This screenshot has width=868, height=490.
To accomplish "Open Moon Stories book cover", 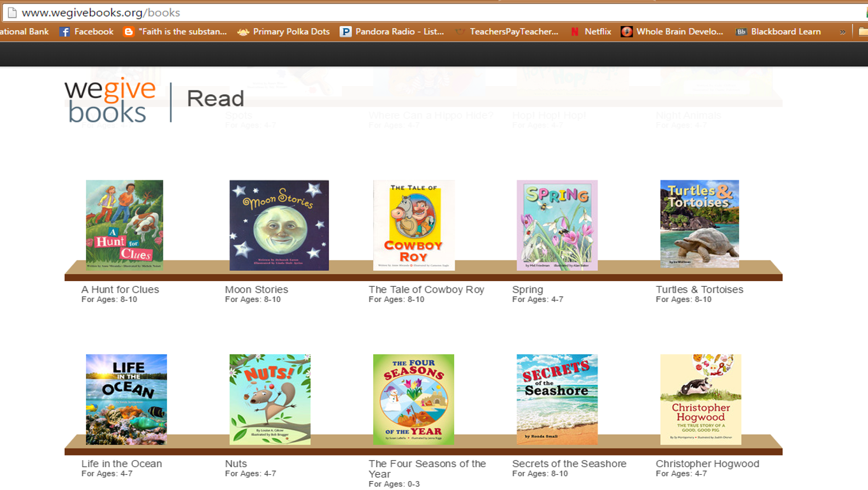I will coord(279,226).
